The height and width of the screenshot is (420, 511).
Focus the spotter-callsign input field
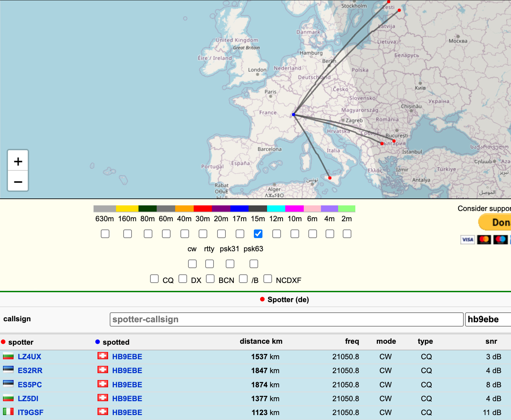[286, 319]
